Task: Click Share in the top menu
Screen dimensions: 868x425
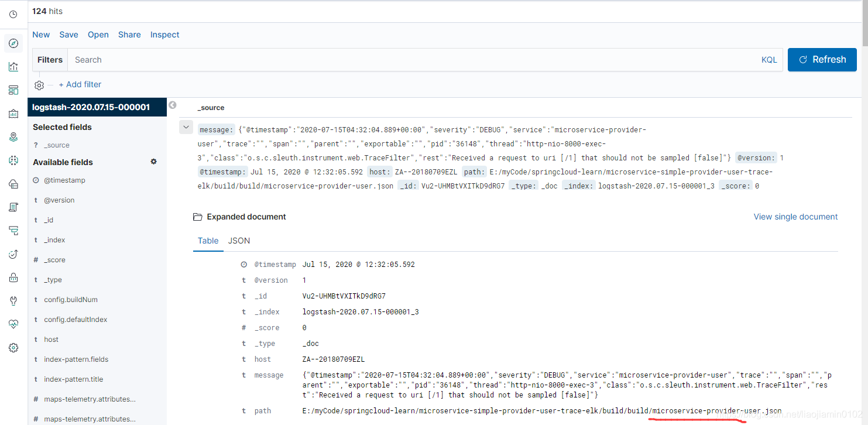Action: coord(129,35)
